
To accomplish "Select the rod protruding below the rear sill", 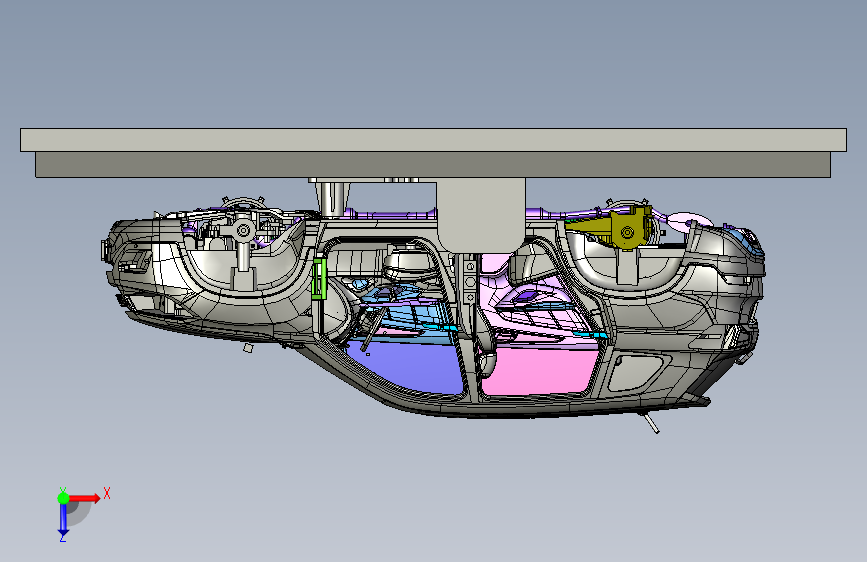I will point(650,422).
